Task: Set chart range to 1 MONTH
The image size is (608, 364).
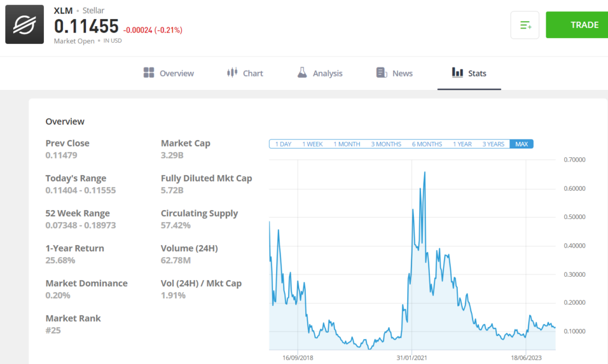Action: (x=347, y=144)
